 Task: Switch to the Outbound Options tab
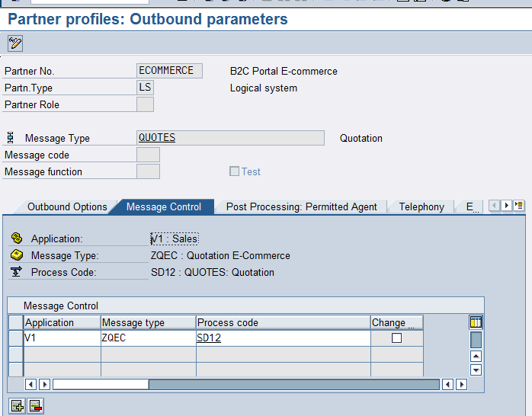click(67, 207)
